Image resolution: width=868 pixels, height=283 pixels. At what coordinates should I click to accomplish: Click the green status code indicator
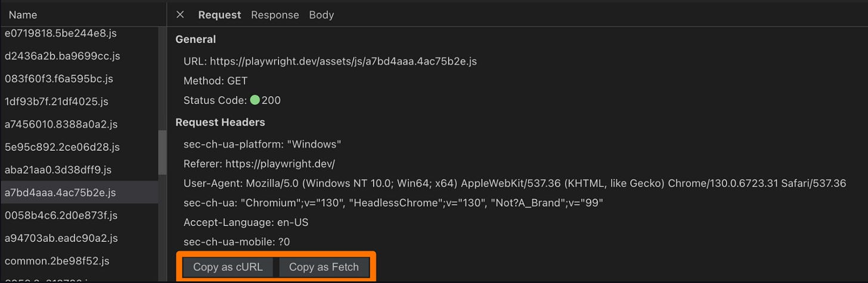tap(255, 100)
